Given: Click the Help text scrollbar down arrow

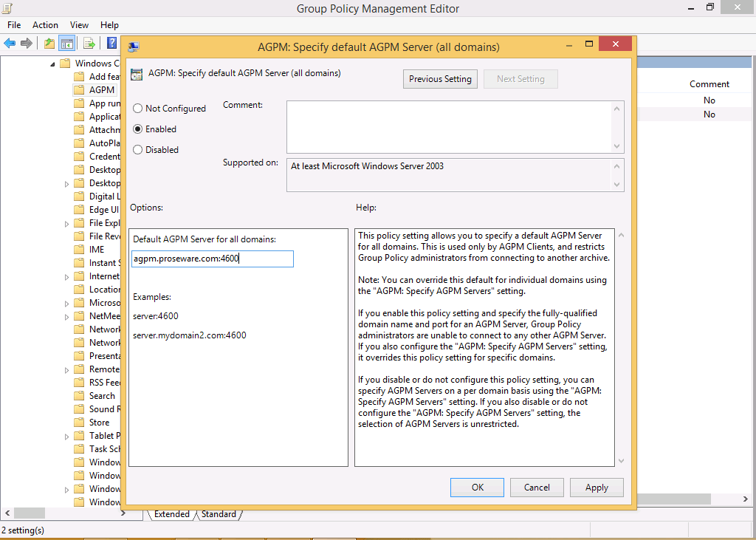Looking at the screenshot, I should click(x=620, y=460).
